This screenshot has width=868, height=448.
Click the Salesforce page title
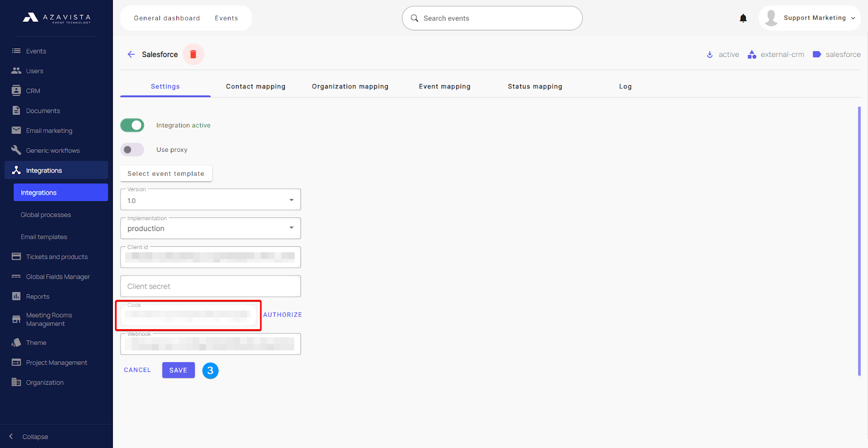pyautogui.click(x=160, y=54)
